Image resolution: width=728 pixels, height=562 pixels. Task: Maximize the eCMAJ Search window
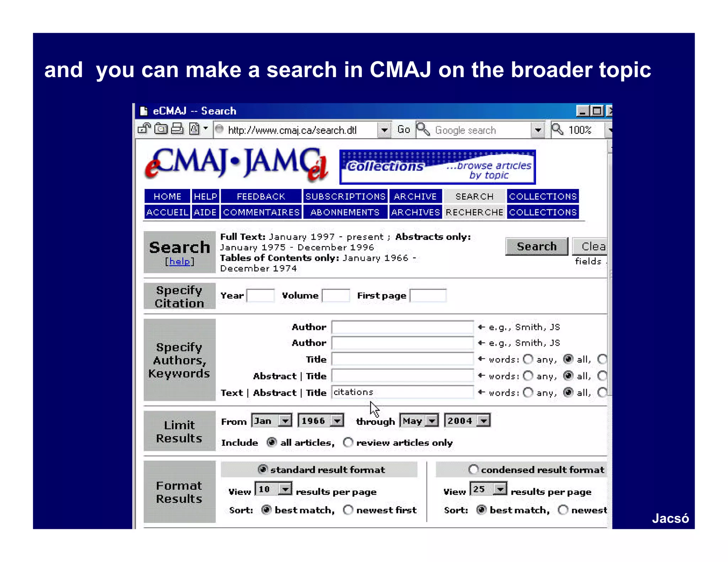tap(596, 111)
